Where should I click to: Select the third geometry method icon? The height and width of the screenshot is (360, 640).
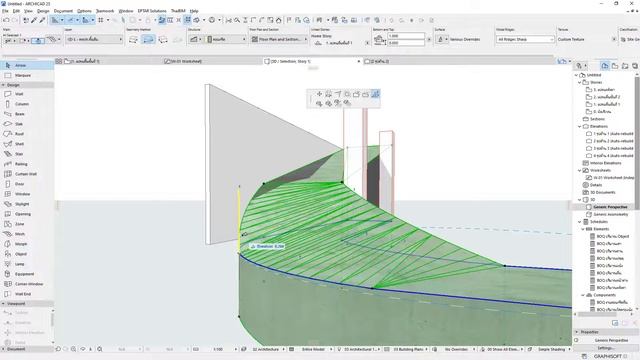[163, 39]
